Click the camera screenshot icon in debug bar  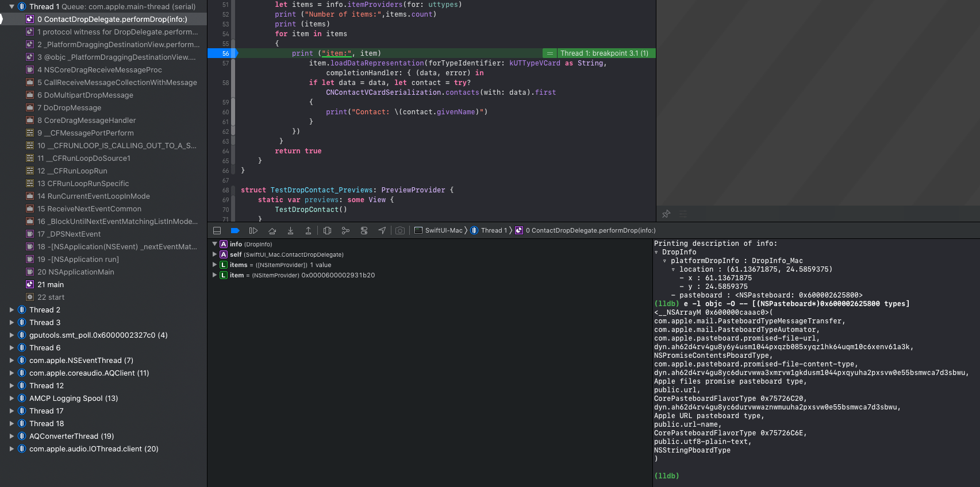pyautogui.click(x=400, y=230)
